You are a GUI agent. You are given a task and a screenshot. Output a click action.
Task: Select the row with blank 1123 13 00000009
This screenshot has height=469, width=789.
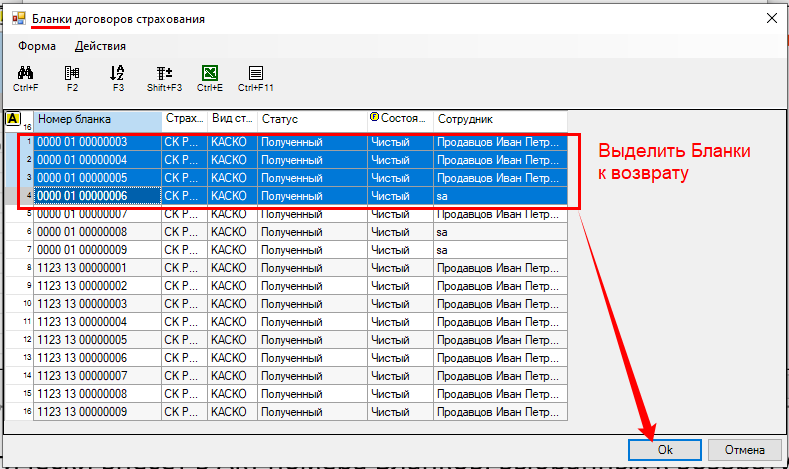[x=97, y=411]
